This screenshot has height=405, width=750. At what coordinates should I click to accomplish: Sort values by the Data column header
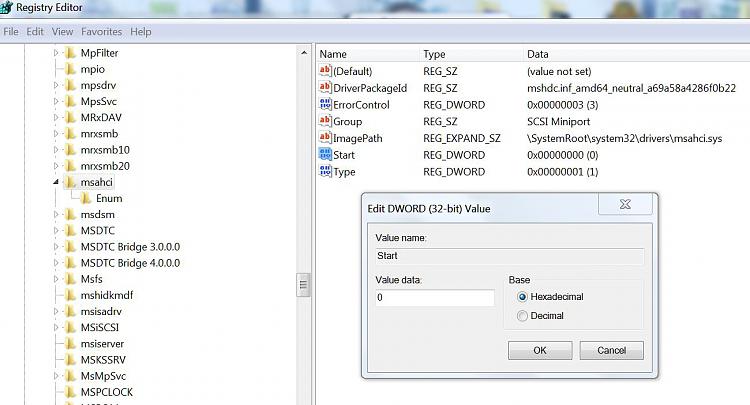tap(636, 54)
